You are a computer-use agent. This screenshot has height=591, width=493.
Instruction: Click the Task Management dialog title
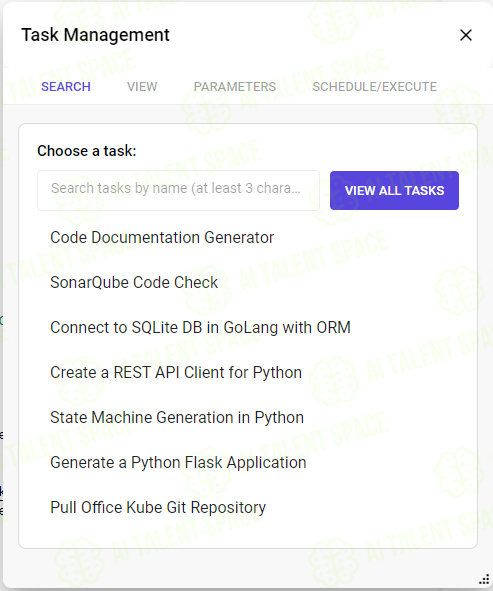(95, 35)
